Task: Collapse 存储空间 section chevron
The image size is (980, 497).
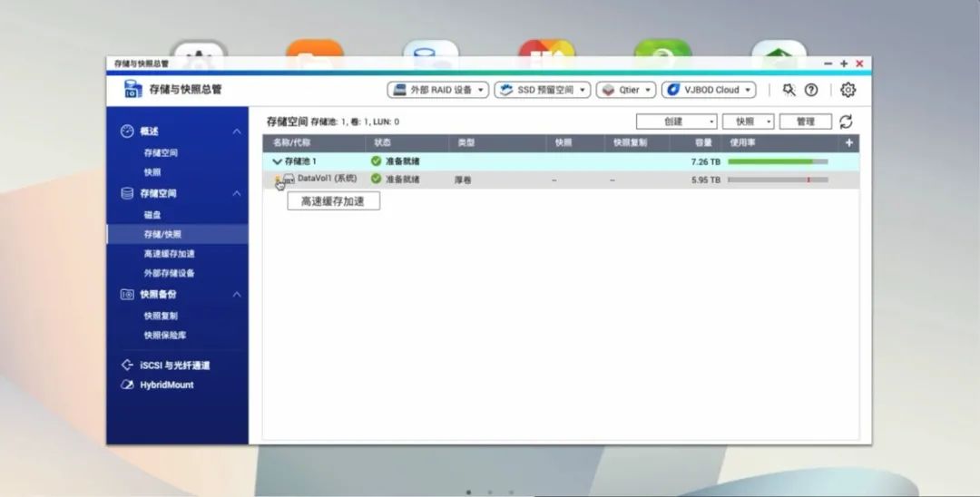Action: click(237, 193)
